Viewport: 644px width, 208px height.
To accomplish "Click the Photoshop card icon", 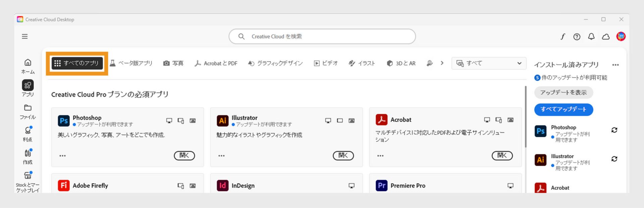I will point(64,121).
